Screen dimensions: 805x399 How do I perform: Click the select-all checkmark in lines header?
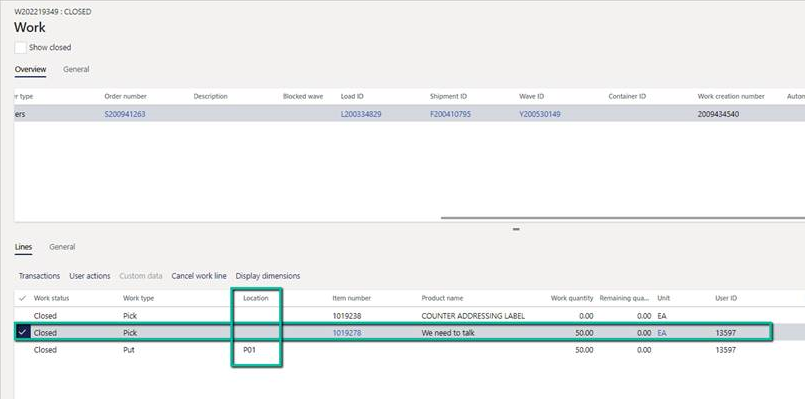[x=22, y=298]
